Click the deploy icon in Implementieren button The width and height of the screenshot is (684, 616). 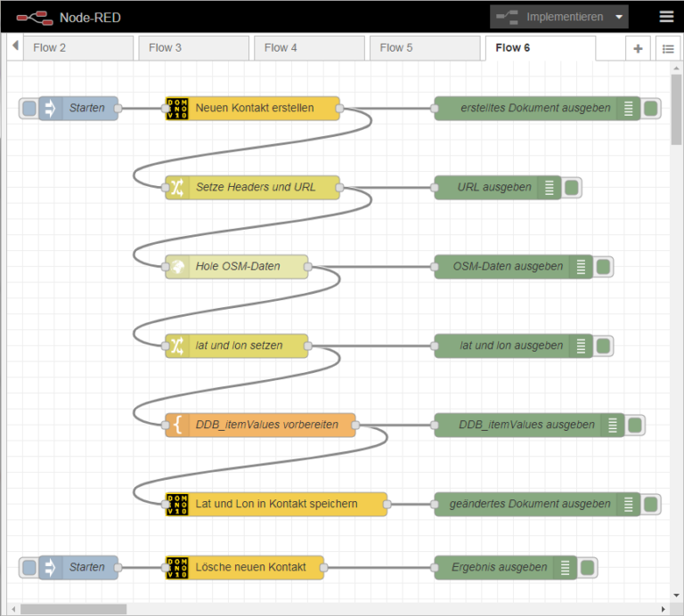pos(508,18)
